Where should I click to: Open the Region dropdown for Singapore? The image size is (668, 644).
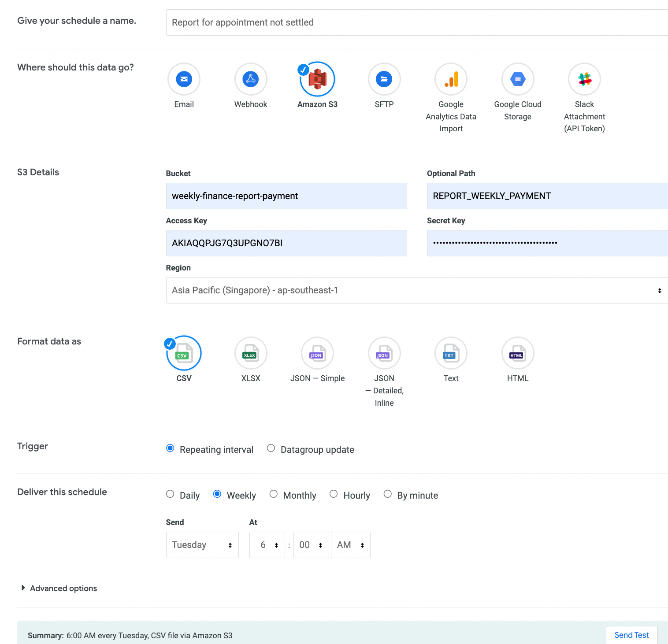(x=417, y=290)
